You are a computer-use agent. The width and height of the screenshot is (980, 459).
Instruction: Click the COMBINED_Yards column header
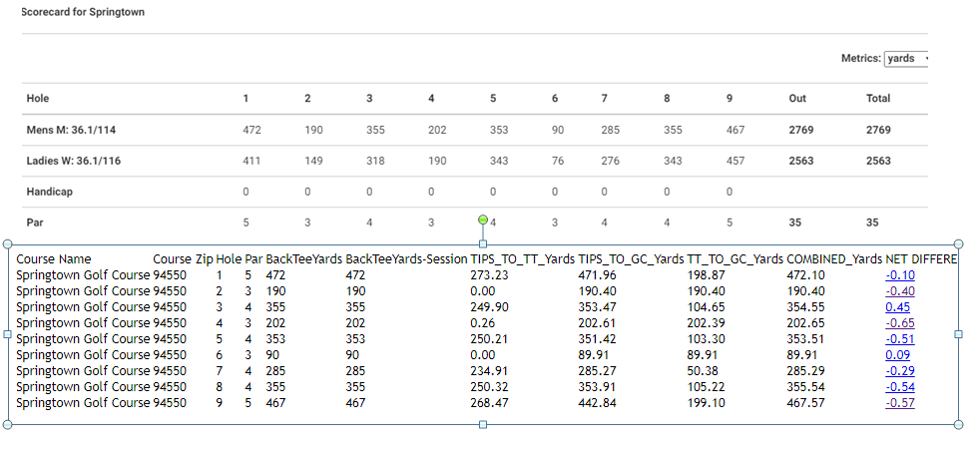coord(834,259)
